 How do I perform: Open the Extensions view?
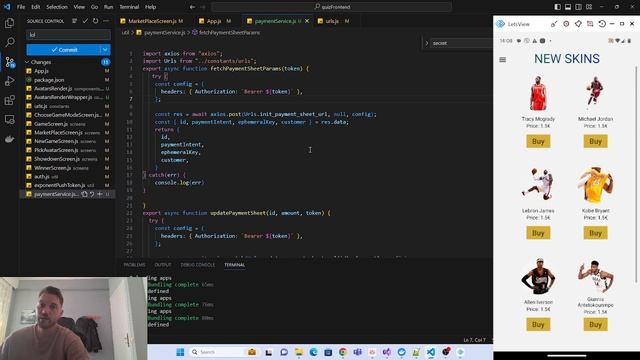(9, 100)
